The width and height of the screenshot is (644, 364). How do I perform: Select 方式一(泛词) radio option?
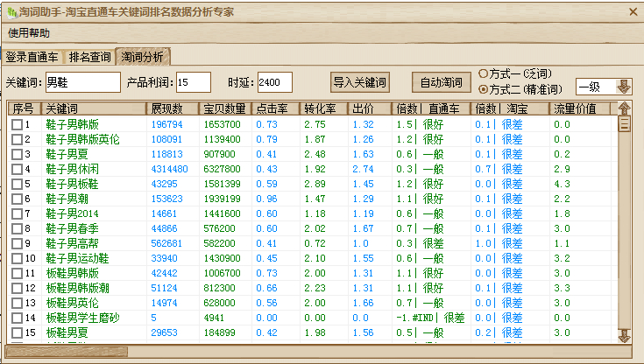click(515, 73)
